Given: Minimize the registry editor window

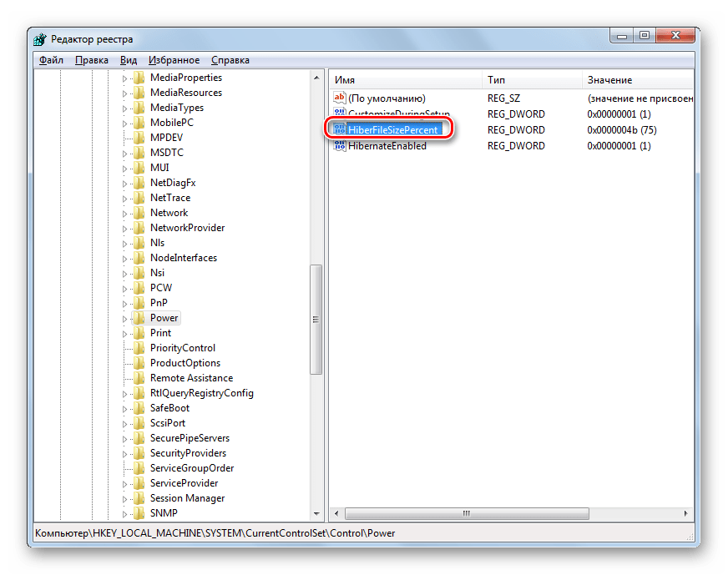Looking at the screenshot, I should point(622,35).
